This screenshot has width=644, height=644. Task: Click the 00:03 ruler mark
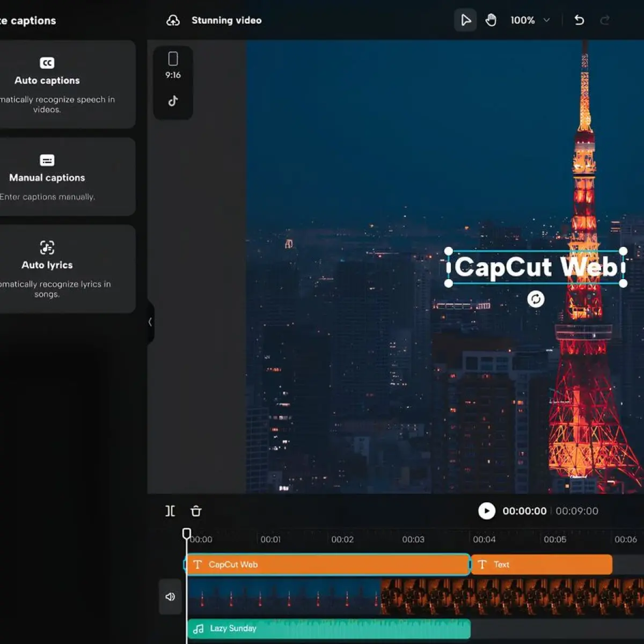tap(413, 539)
